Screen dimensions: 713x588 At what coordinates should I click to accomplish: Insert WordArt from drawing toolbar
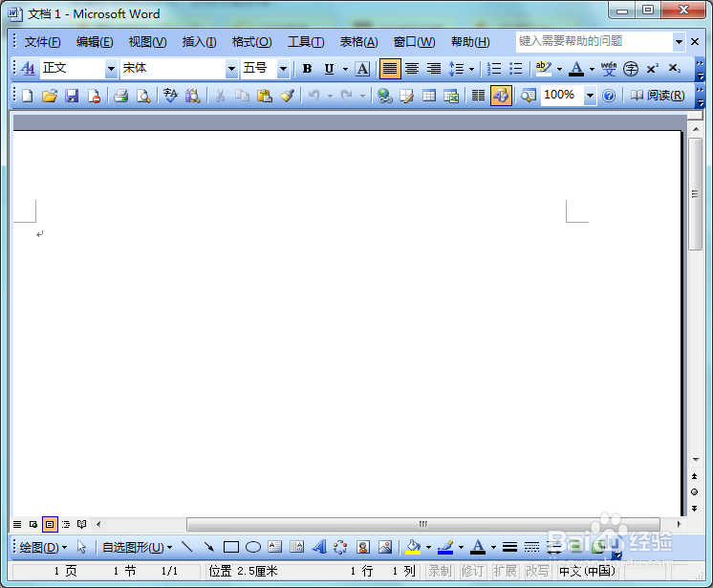coord(319,547)
